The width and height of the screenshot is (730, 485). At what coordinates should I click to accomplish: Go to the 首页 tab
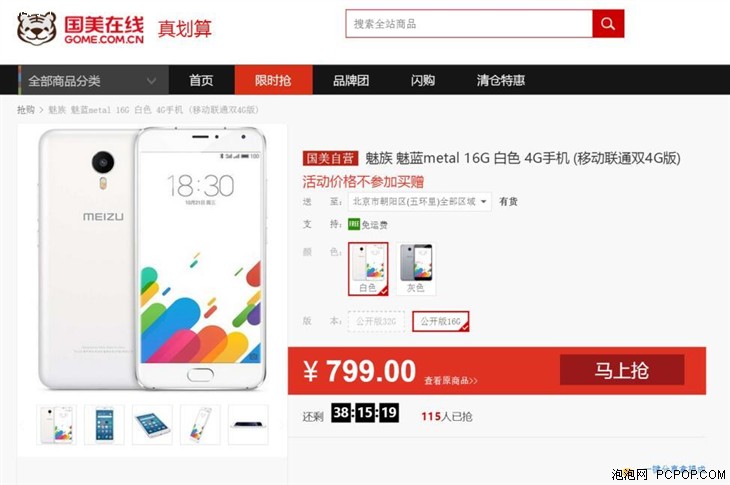pyautogui.click(x=201, y=81)
